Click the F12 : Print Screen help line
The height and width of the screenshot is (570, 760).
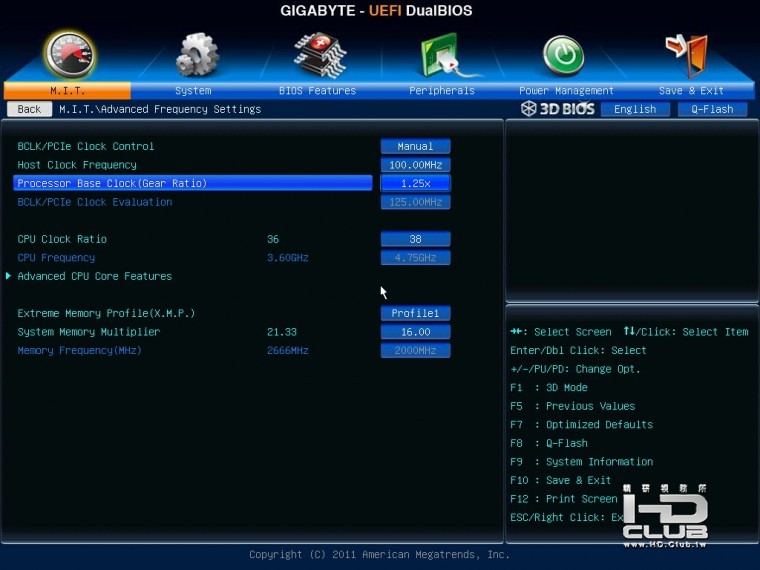(564, 499)
